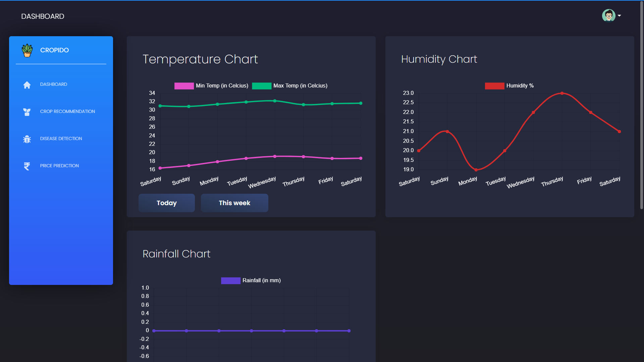
Task: Open the user account dropdown menu
Action: pyautogui.click(x=611, y=15)
